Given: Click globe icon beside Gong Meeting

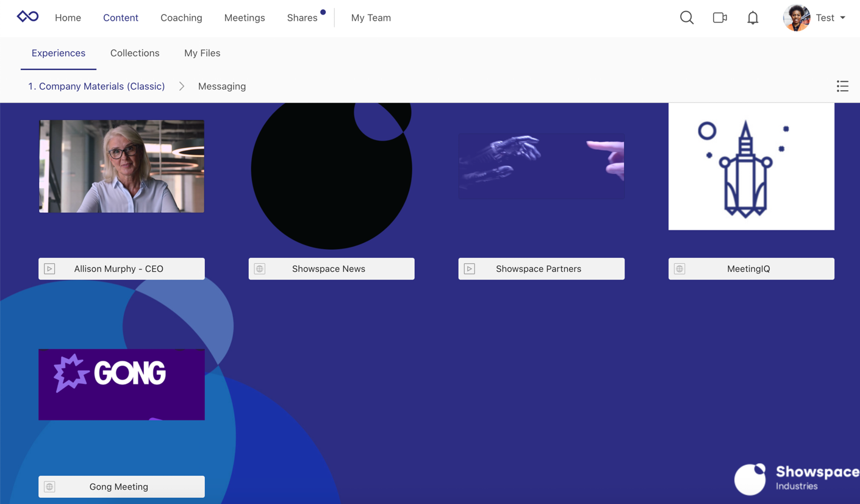Looking at the screenshot, I should tap(50, 487).
